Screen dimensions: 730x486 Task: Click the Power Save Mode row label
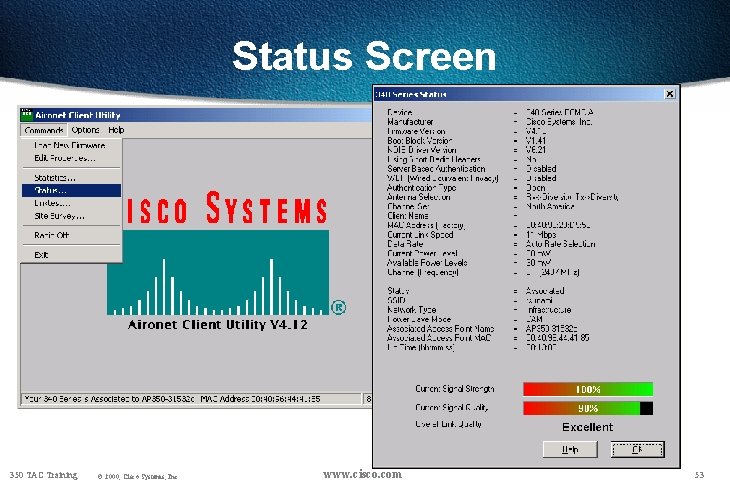point(419,319)
